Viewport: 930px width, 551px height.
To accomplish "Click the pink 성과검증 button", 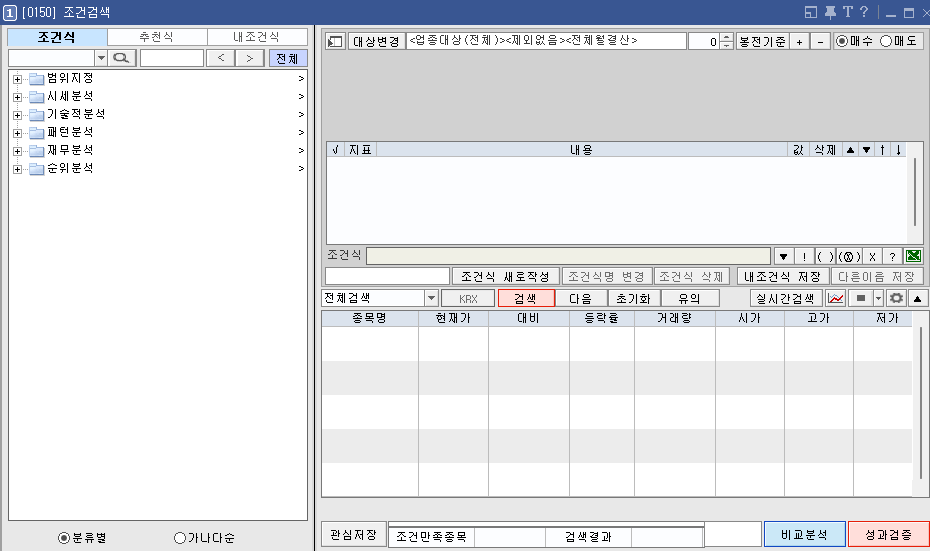I will (x=888, y=534).
